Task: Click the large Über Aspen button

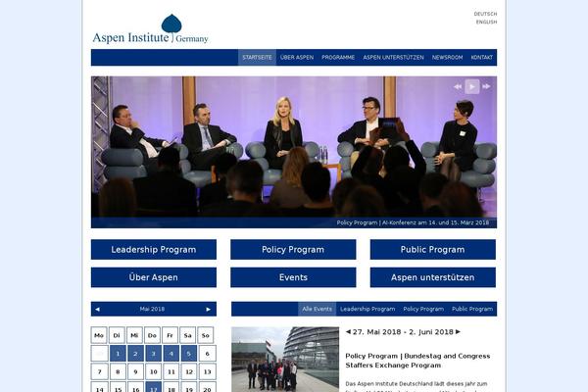Action: tap(154, 277)
